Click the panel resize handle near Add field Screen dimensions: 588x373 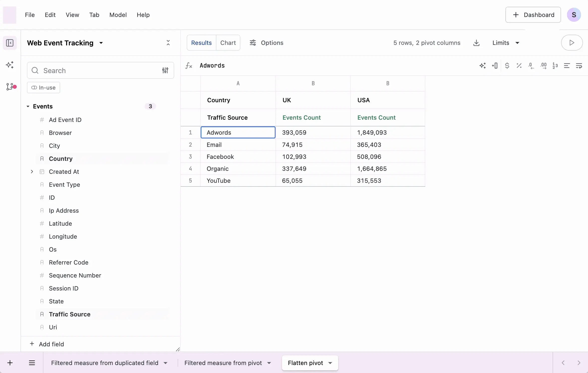click(x=178, y=349)
